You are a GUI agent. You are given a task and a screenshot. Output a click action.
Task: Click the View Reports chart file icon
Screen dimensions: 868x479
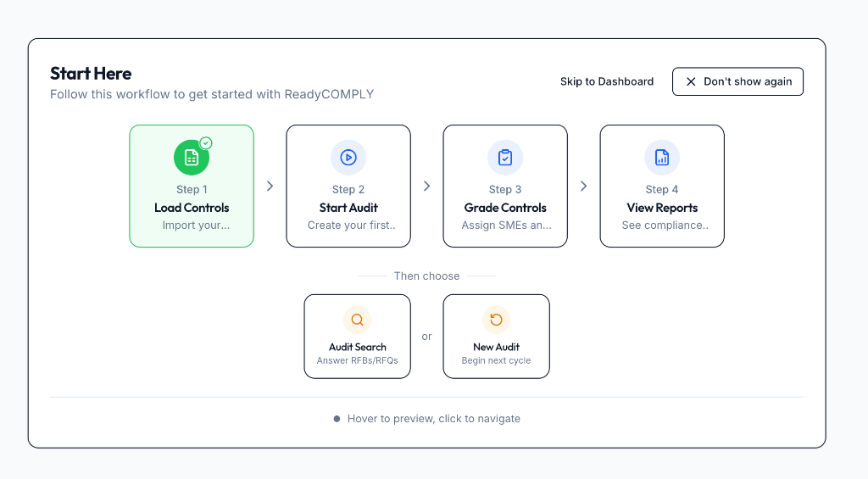(x=662, y=158)
